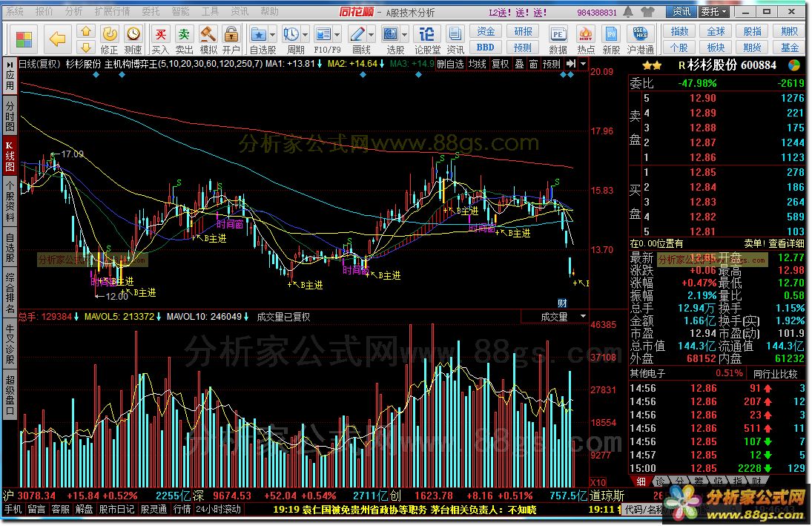
Task: Launch 模拟 simulated trading gavel icon
Action: pyautogui.click(x=208, y=34)
